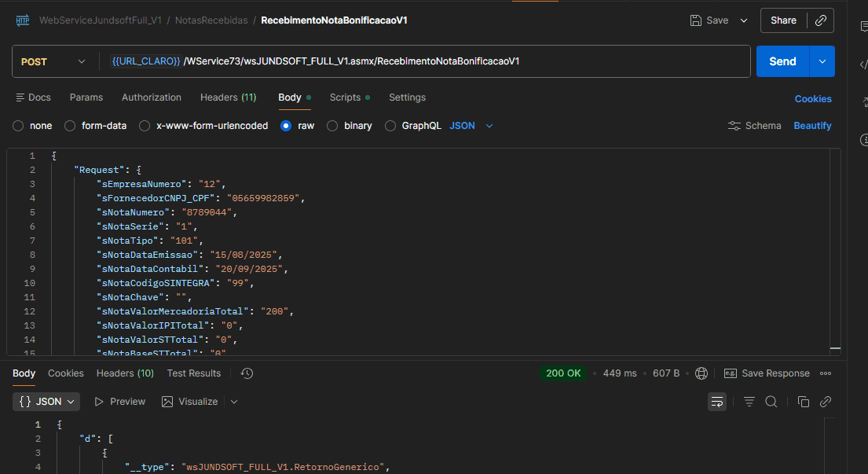Copy the response body with copy icon
868x474 pixels.
[x=803, y=402]
